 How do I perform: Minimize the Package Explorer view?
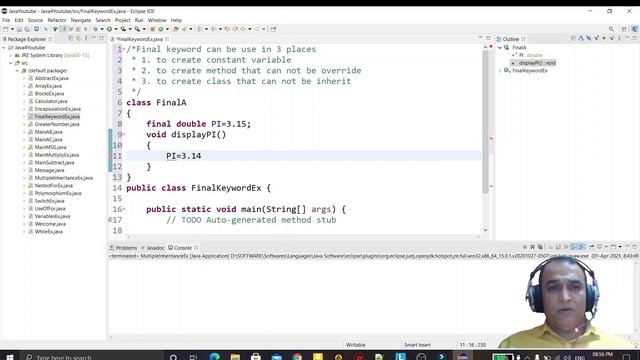pyautogui.click(x=93, y=38)
